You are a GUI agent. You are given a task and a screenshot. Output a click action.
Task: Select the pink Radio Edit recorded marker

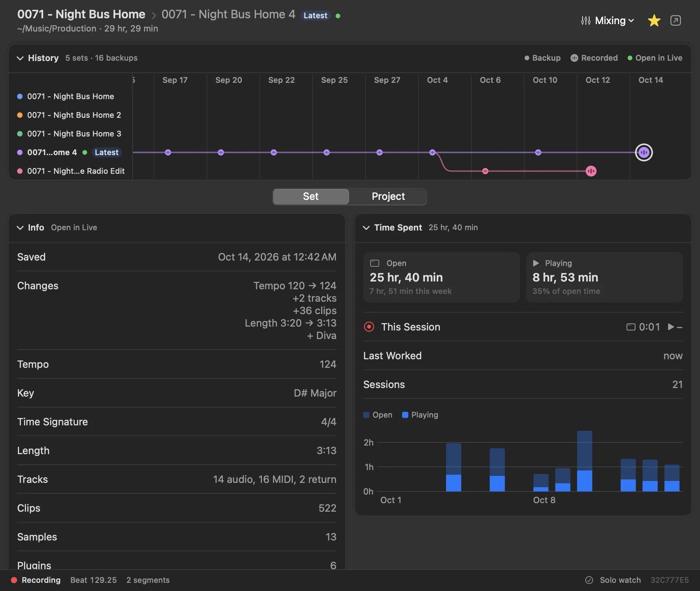tap(591, 171)
